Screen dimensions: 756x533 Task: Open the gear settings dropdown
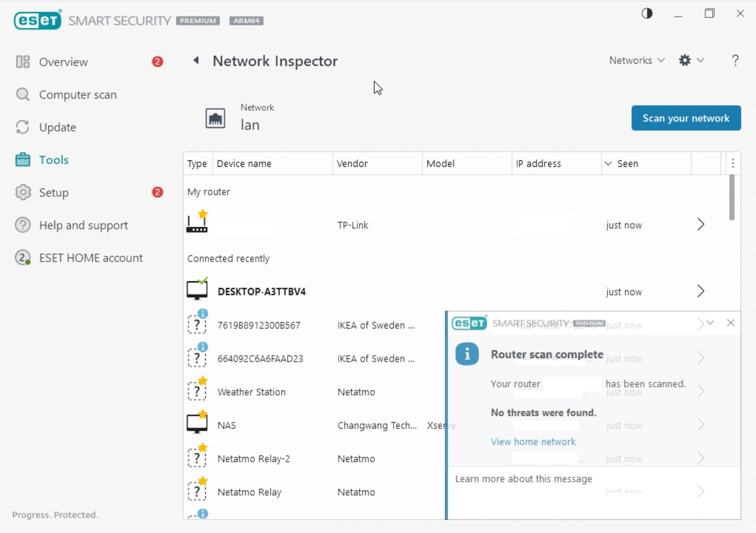pyautogui.click(x=691, y=60)
